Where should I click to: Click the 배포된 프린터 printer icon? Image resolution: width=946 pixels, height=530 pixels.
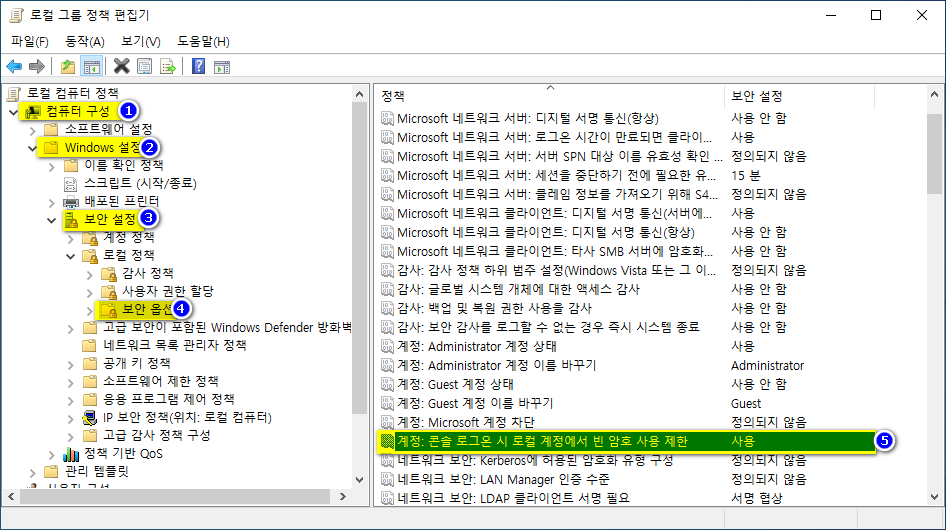71,201
